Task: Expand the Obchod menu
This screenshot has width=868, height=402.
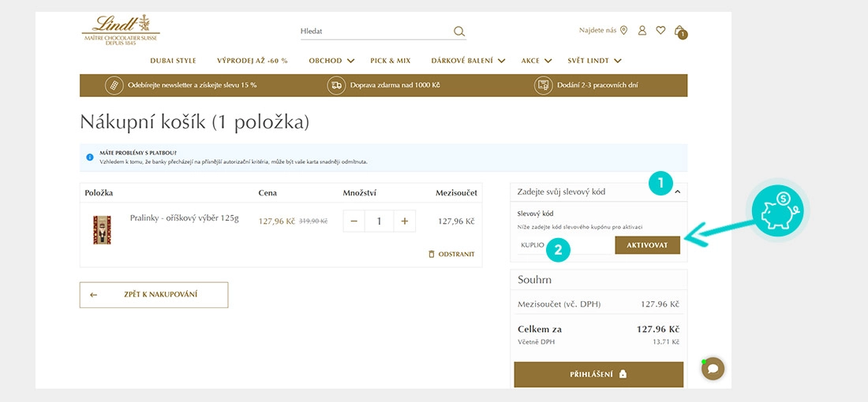Action: coord(331,61)
